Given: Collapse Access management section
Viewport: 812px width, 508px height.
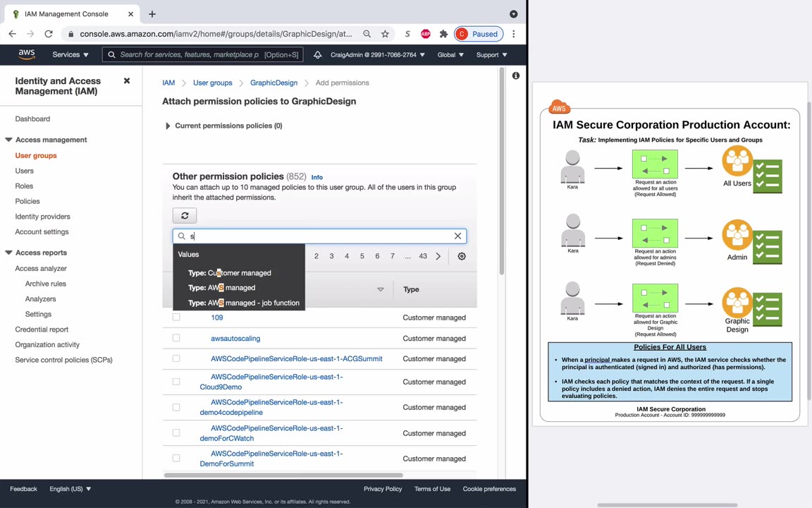Looking at the screenshot, I should click(x=8, y=140).
